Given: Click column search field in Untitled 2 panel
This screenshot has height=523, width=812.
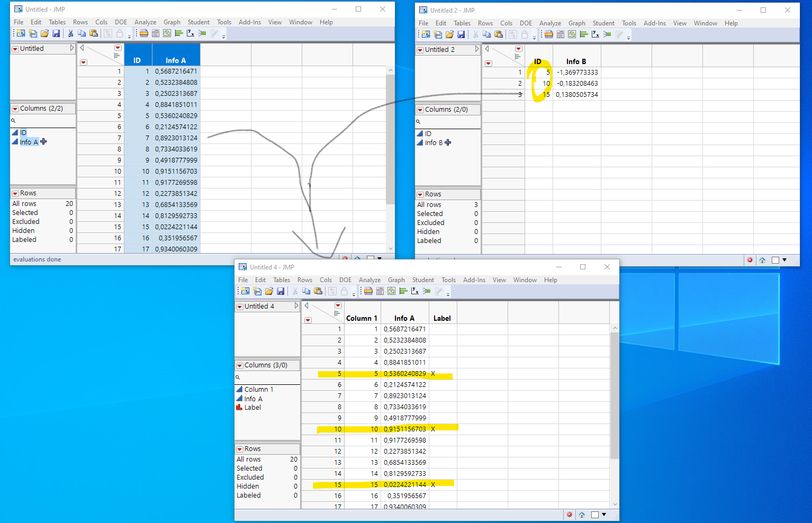Looking at the screenshot, I should click(x=450, y=122).
